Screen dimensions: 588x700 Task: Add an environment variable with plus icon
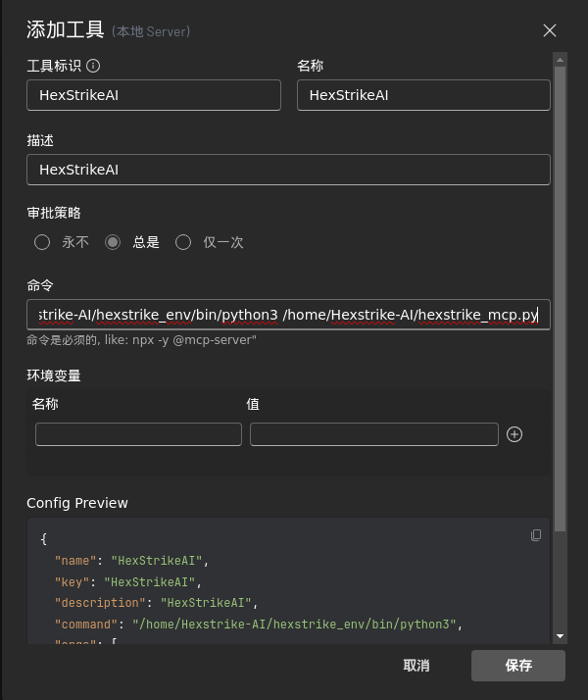tap(514, 434)
